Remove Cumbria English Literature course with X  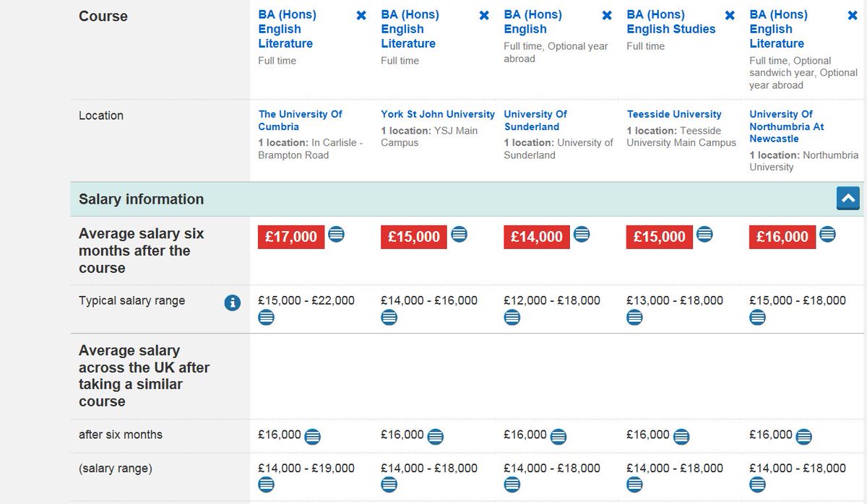[361, 15]
